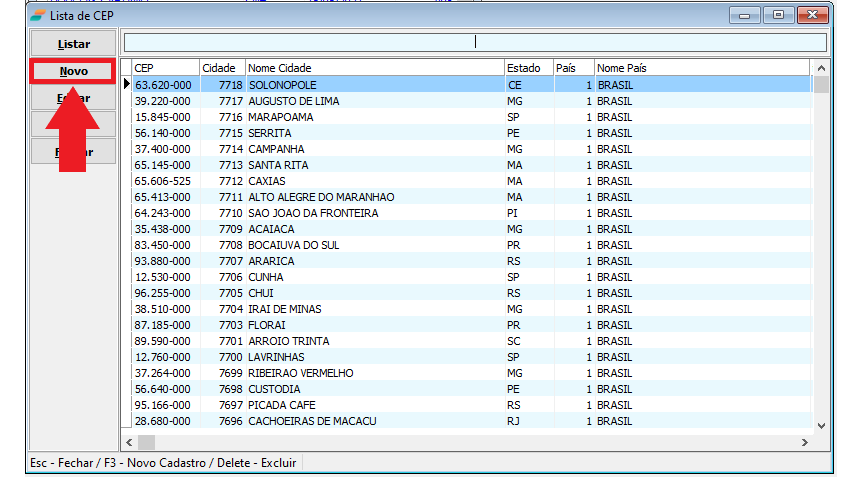This screenshot has width=862, height=477.
Task: Click the Estado column header
Action: coord(528,68)
